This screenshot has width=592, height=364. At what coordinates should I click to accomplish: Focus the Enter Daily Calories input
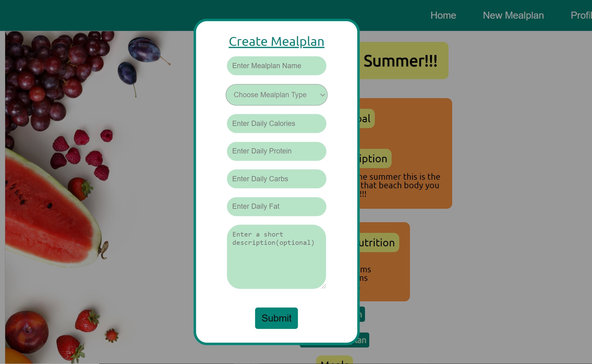(276, 123)
